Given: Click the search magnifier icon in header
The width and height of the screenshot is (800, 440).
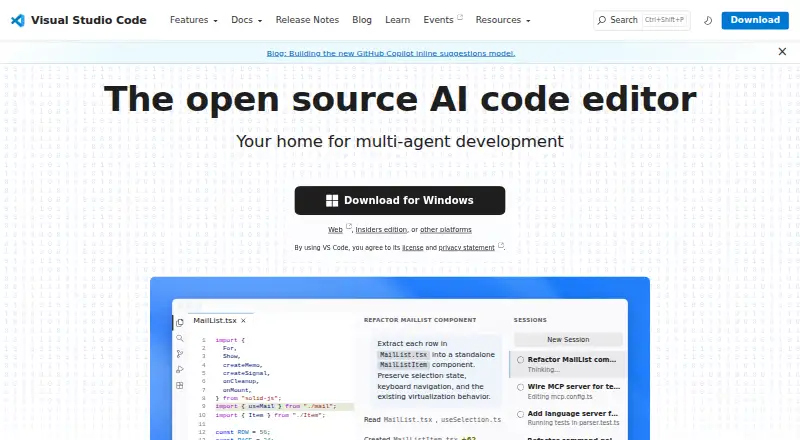Looking at the screenshot, I should pyautogui.click(x=602, y=20).
